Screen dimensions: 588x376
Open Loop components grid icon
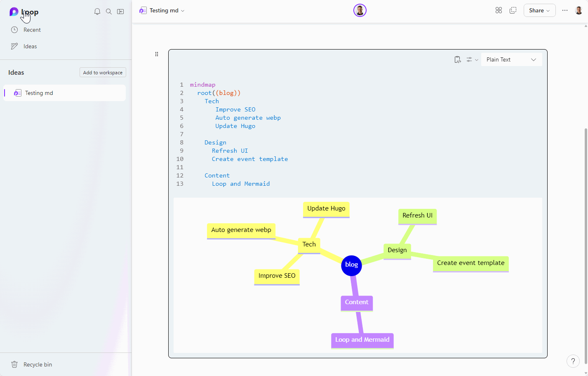(499, 10)
